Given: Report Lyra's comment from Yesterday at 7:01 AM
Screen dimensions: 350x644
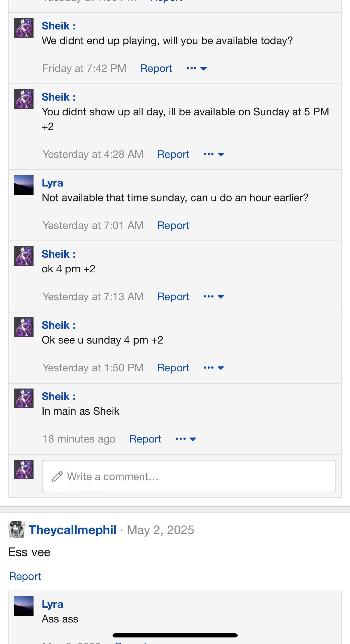Looking at the screenshot, I should click(x=173, y=225).
